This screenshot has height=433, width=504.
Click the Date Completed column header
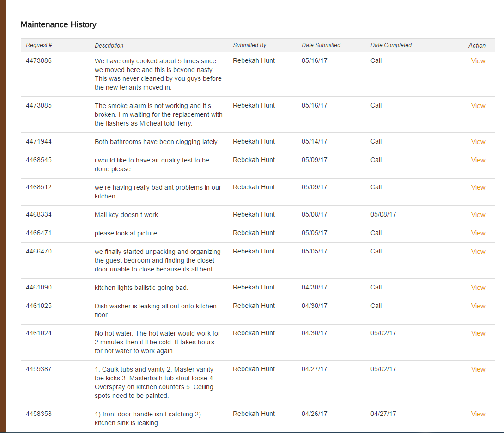pyautogui.click(x=391, y=45)
